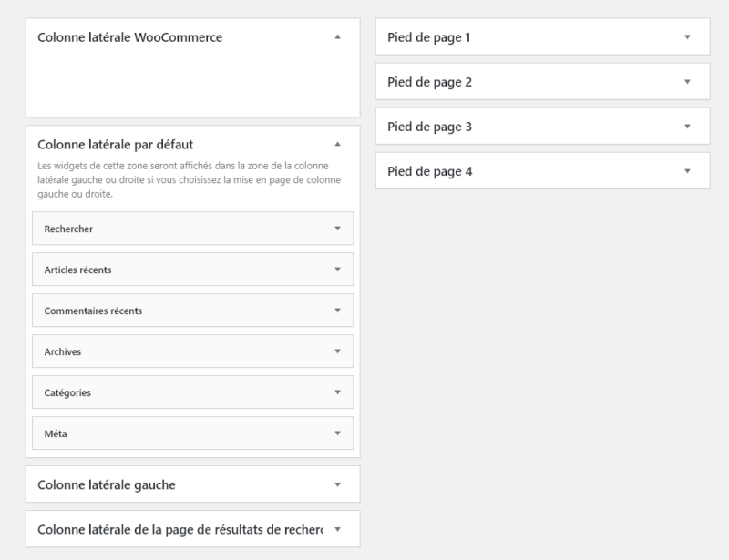Expand the Rechercher widget arrow
729x560 pixels.
(x=337, y=229)
